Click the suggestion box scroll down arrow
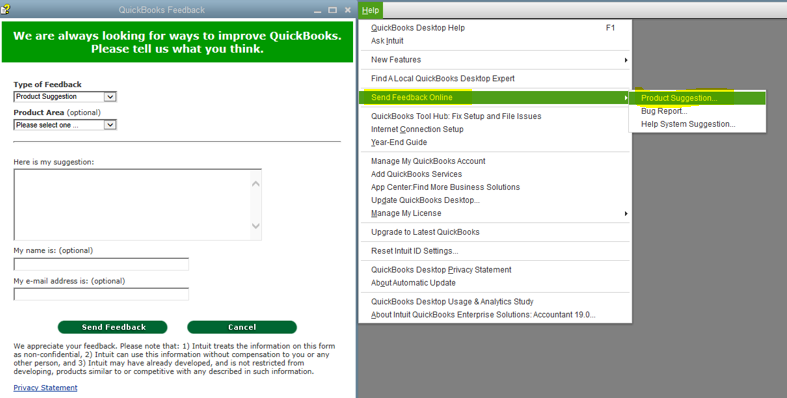787x398 pixels. pos(255,226)
